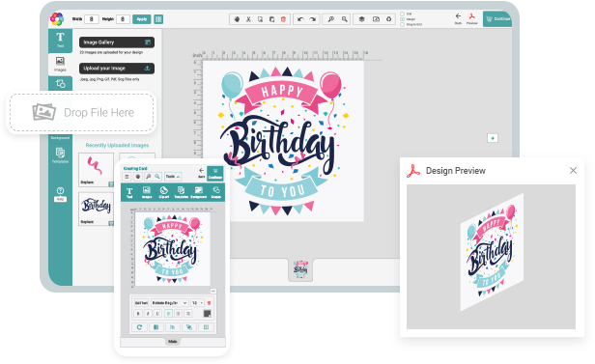Open the Images tab in left sidebar
The width and height of the screenshot is (595, 364).
60,64
